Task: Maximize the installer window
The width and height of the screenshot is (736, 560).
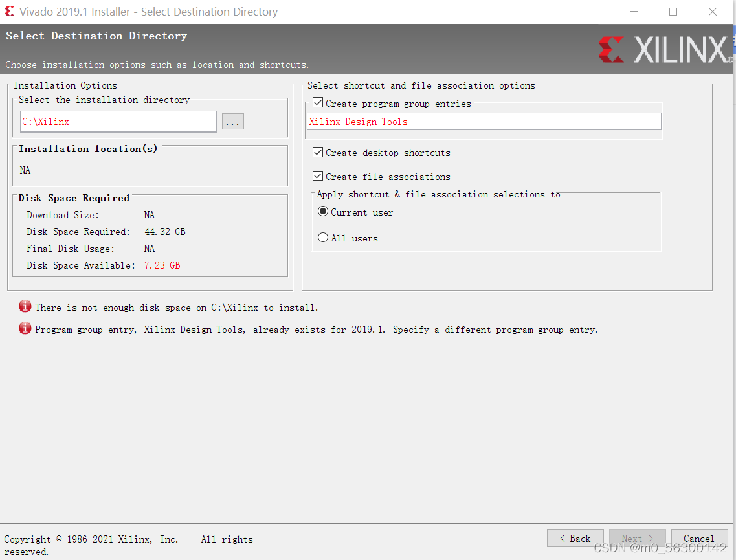Action: click(673, 11)
